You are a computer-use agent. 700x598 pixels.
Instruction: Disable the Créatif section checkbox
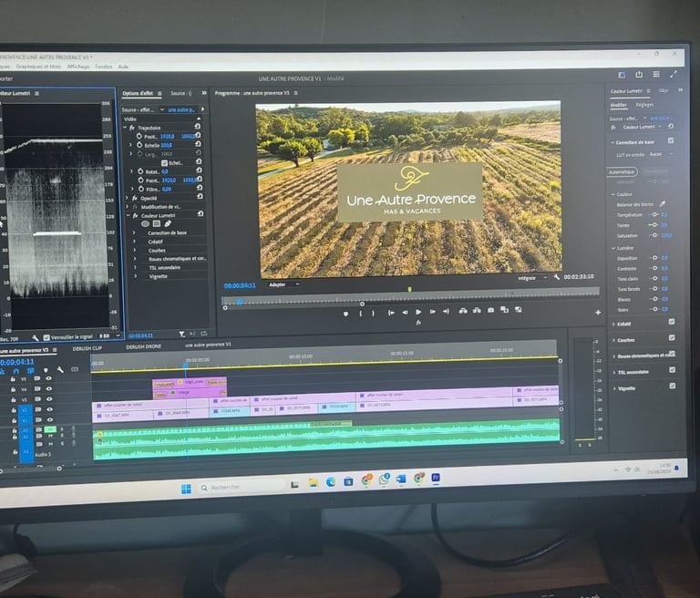(672, 322)
